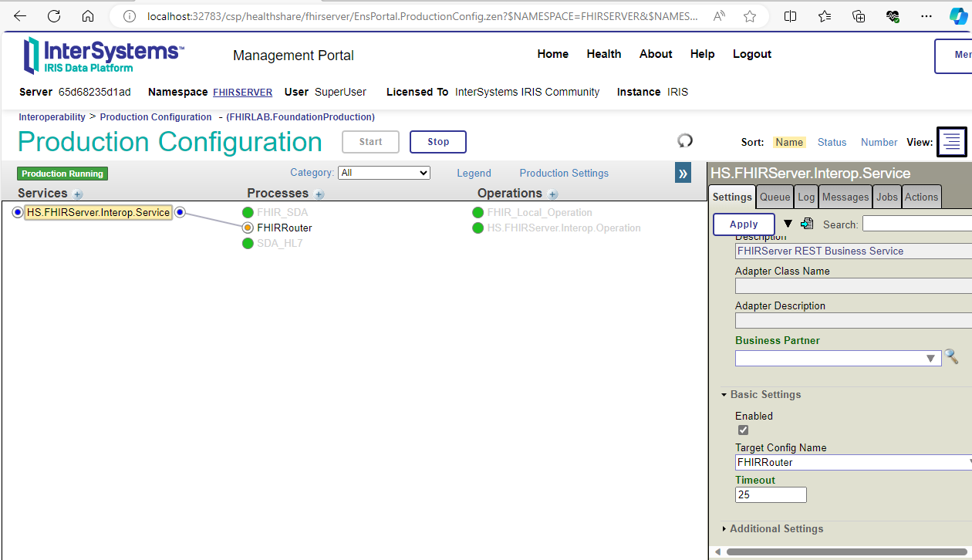Open the Messages tab
This screenshot has width=972, height=560.
(x=845, y=197)
